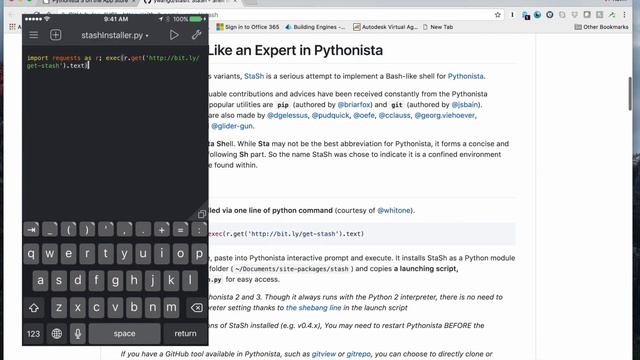
Task: Tap the copy icon above the keyboard
Action: pyautogui.click(x=201, y=214)
